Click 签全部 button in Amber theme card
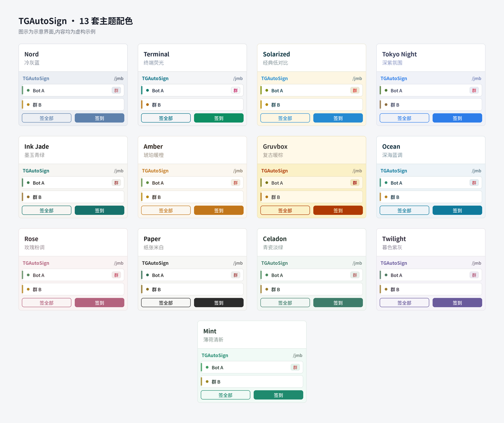The image size is (504, 423). [x=166, y=210]
